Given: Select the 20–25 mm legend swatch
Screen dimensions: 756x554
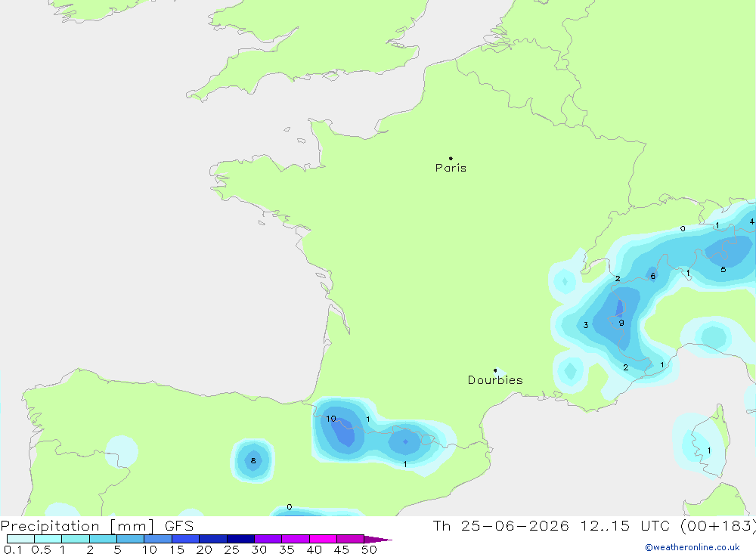Looking at the screenshot, I should (213, 539).
